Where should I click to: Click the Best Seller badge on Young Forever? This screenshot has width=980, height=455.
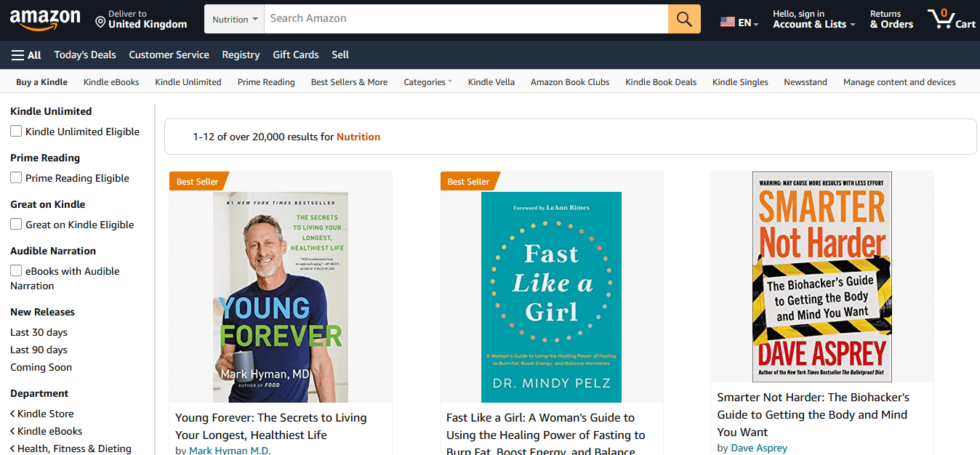pos(199,181)
